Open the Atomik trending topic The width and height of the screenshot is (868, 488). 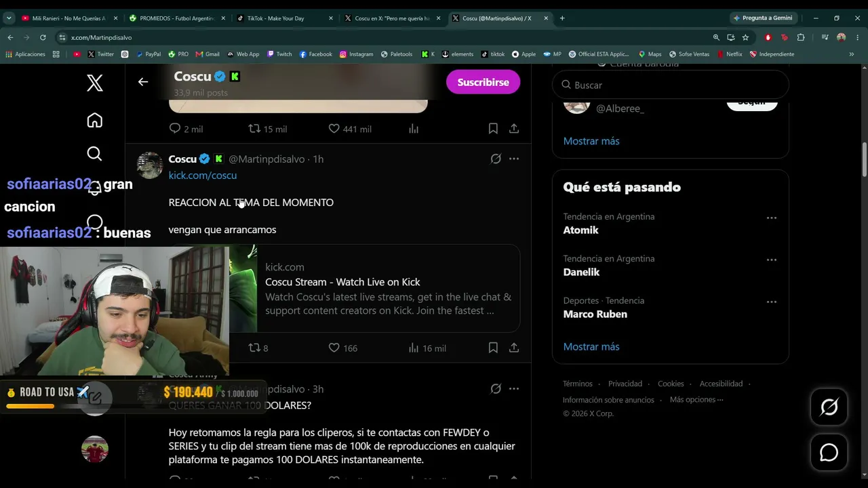580,230
